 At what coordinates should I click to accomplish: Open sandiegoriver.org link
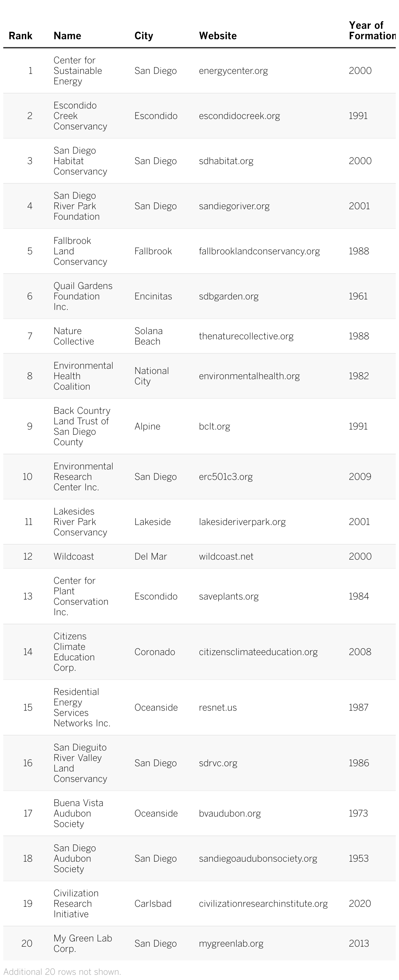point(234,206)
